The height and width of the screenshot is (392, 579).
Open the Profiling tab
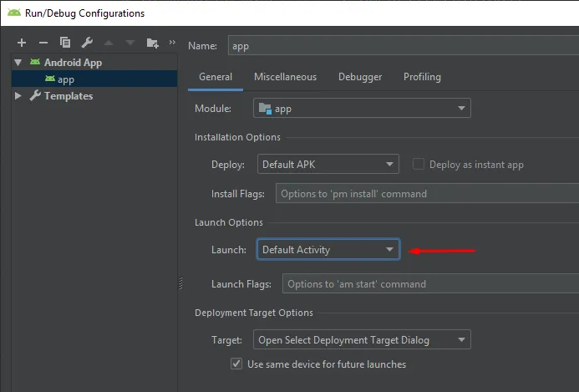(x=422, y=77)
